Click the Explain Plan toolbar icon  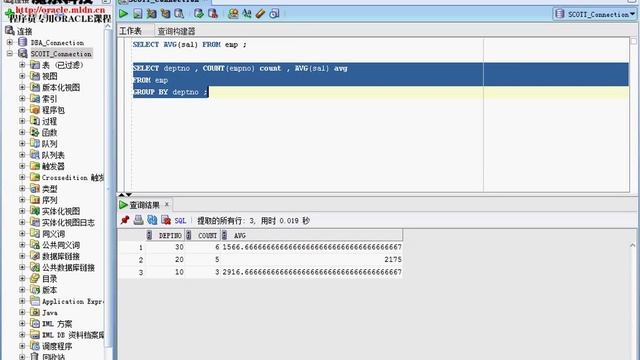pyautogui.click(x=151, y=14)
